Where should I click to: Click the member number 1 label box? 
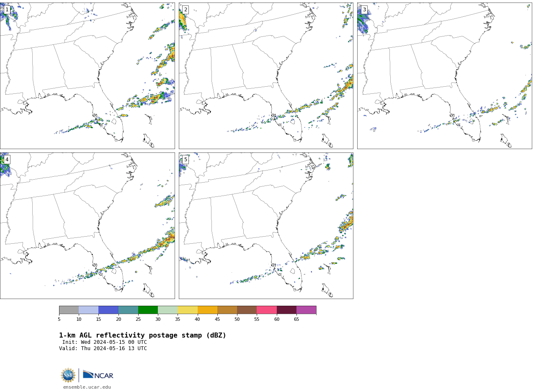tap(7, 10)
